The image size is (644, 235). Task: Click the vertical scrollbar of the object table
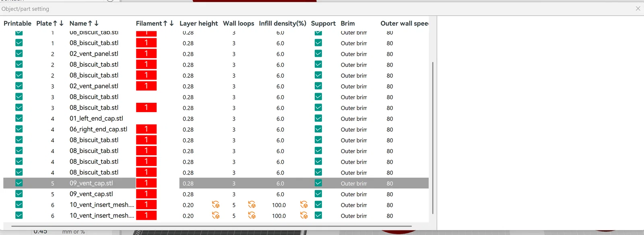pos(433,138)
